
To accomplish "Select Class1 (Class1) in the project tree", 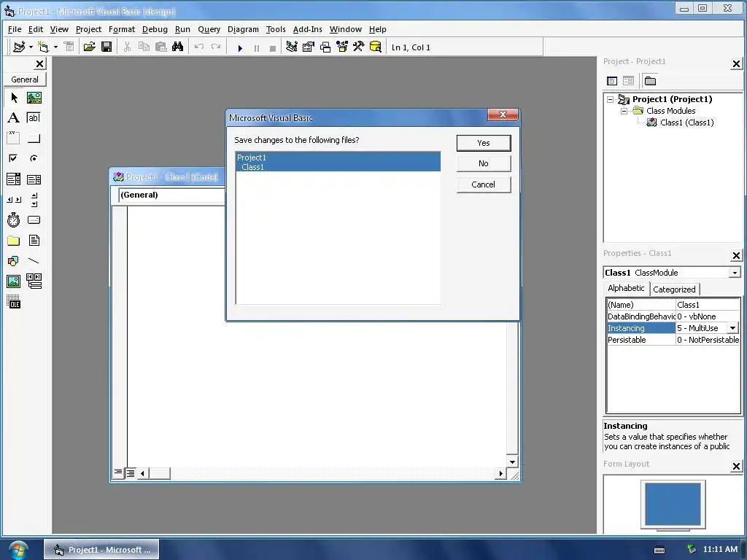I will (686, 122).
